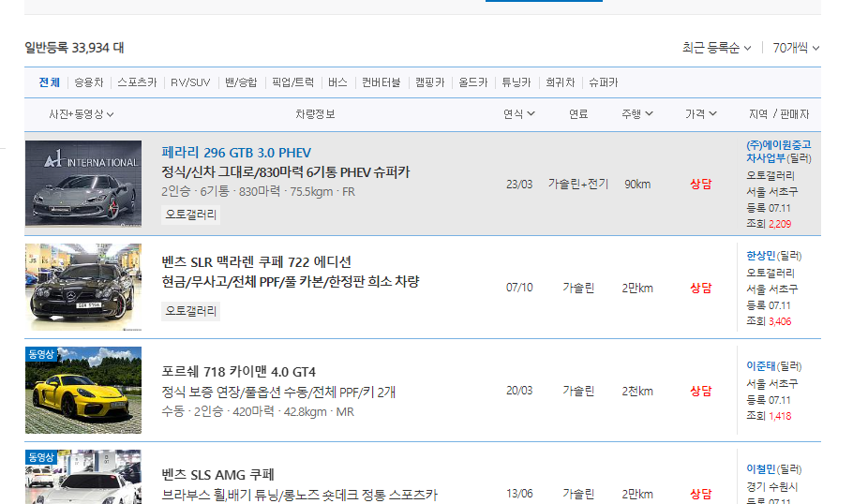Select the 전체 category tab
Image resolution: width=853 pixels, height=504 pixels.
point(49,82)
